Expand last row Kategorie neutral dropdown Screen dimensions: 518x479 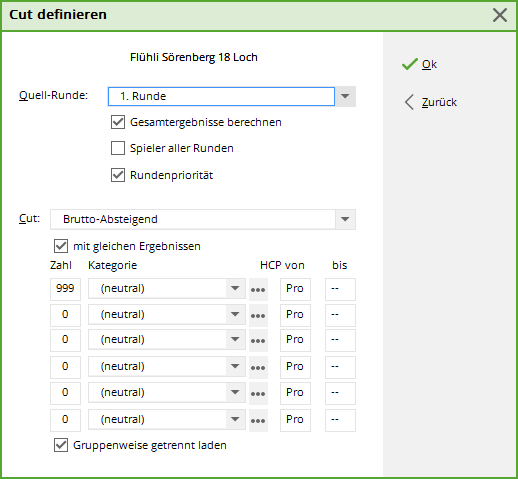click(x=235, y=419)
